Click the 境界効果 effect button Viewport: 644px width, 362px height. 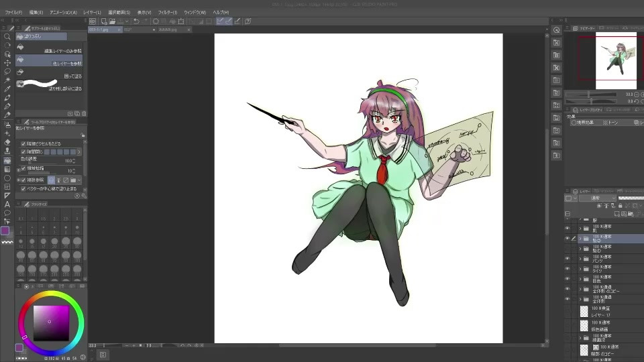(583, 123)
